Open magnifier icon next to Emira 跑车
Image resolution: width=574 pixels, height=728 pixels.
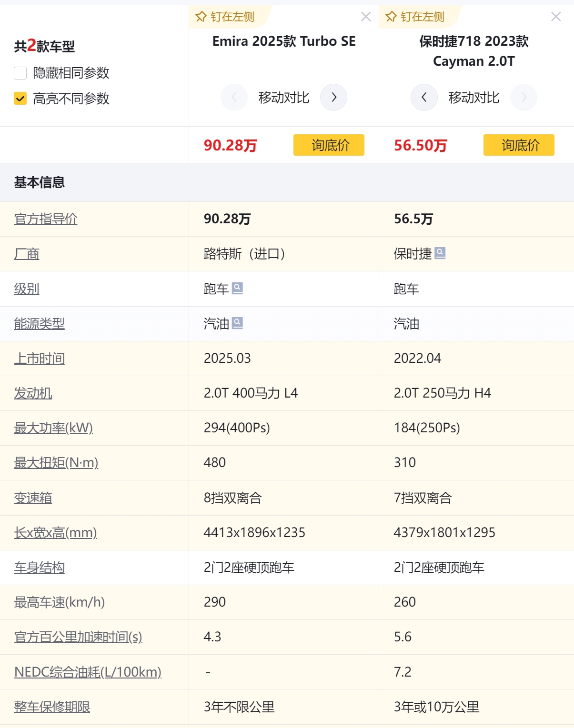click(x=237, y=288)
